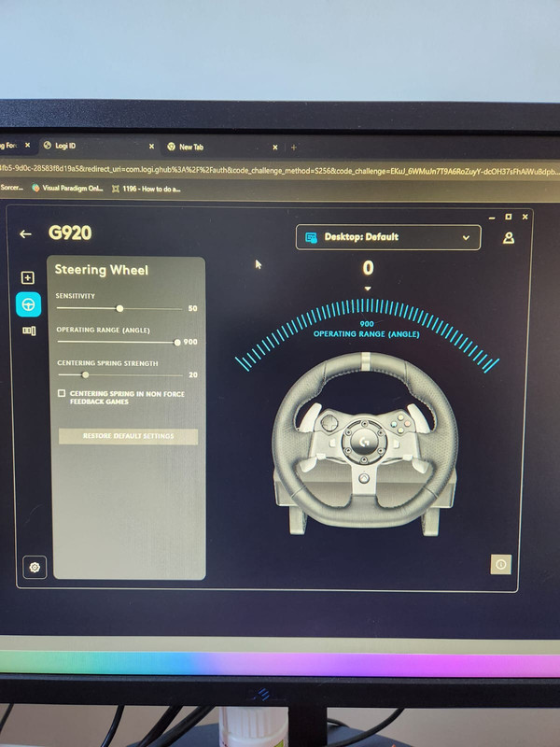Open the user account profile icon
This screenshot has width=560, height=747.
508,238
